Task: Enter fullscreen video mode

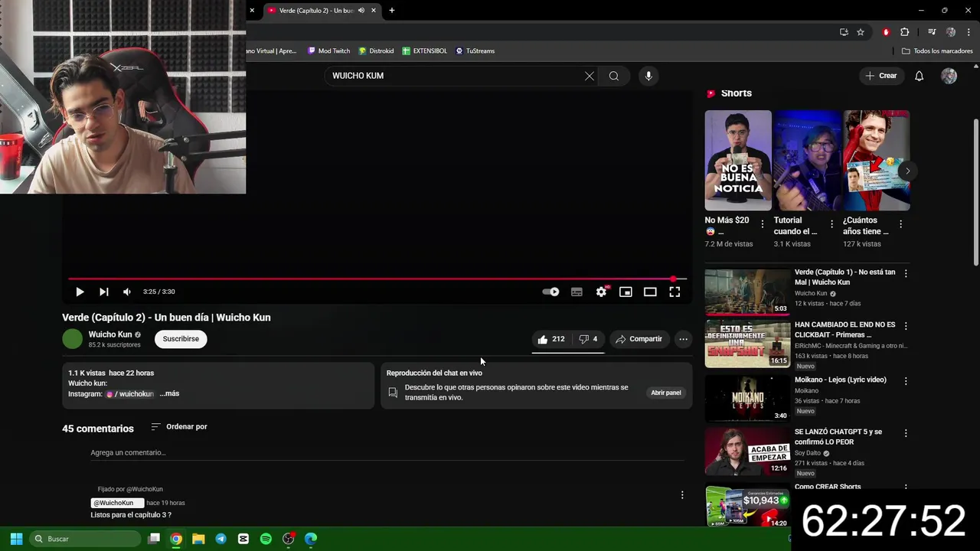Action: click(x=675, y=292)
